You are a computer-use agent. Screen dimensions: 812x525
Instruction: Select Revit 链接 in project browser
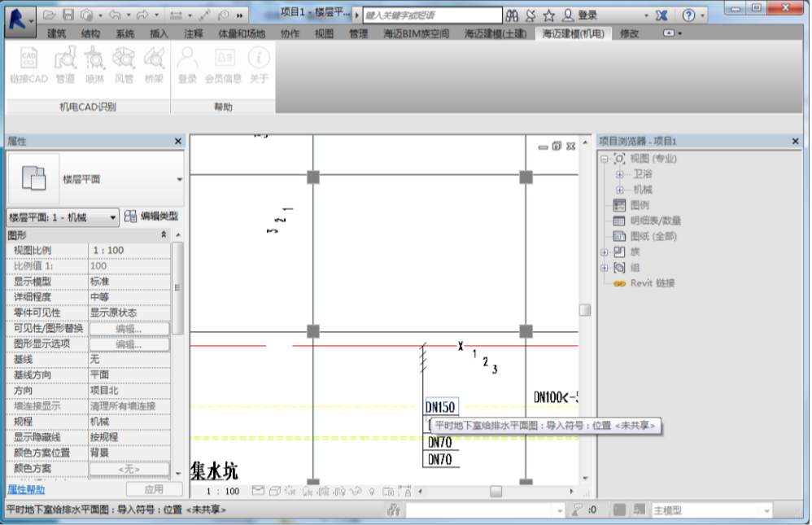653,283
